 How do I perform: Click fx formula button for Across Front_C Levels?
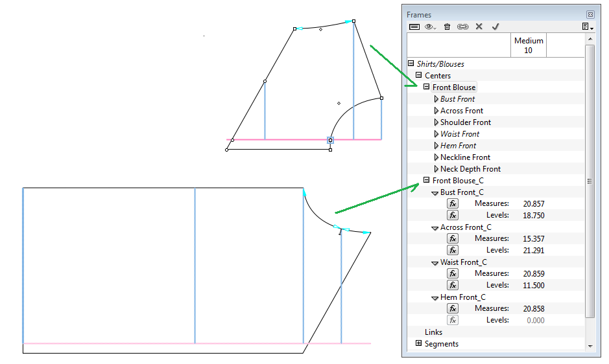point(453,250)
